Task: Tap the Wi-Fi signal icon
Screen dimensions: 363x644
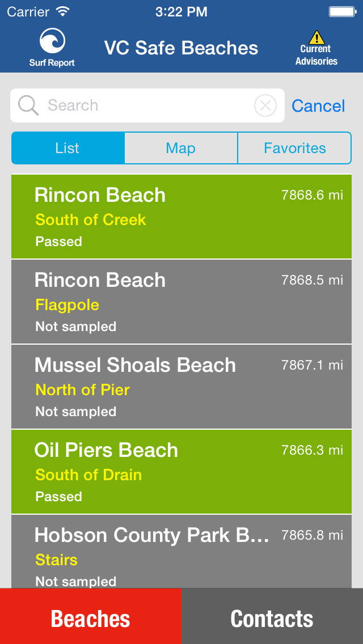Action: [x=63, y=12]
